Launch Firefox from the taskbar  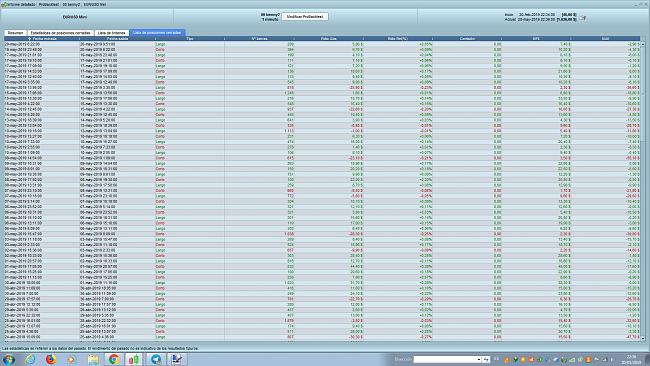click(51, 359)
